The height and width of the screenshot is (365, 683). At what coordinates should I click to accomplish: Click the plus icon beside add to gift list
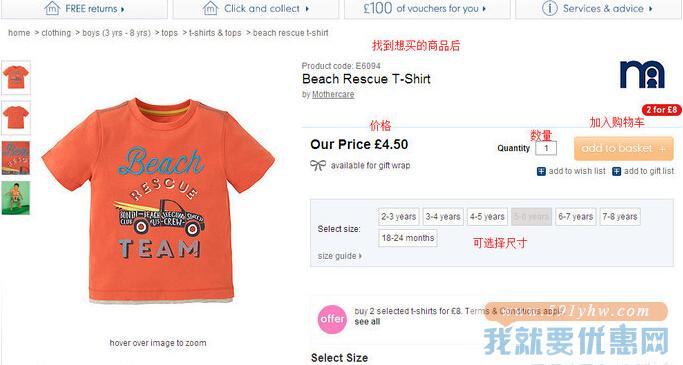[616, 171]
